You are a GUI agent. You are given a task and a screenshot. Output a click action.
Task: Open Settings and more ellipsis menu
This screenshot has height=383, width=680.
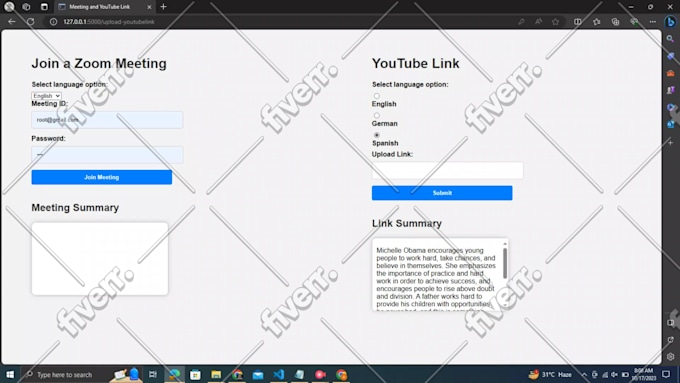(x=653, y=22)
